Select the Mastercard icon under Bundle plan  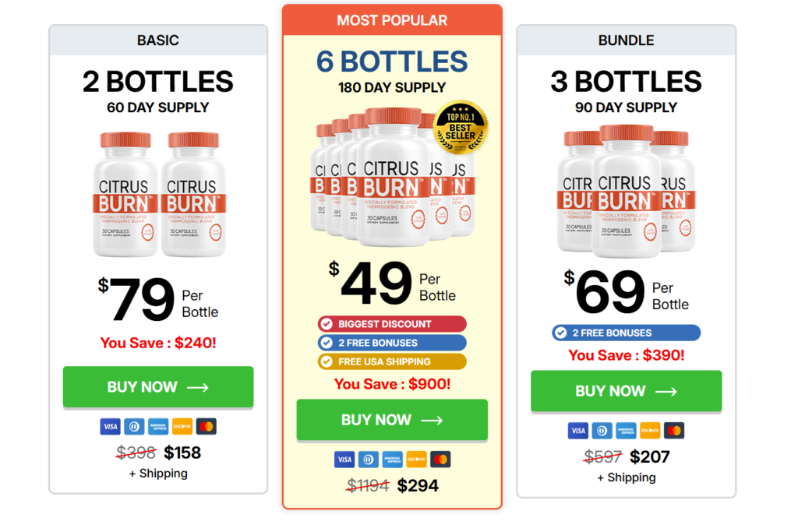tap(673, 430)
